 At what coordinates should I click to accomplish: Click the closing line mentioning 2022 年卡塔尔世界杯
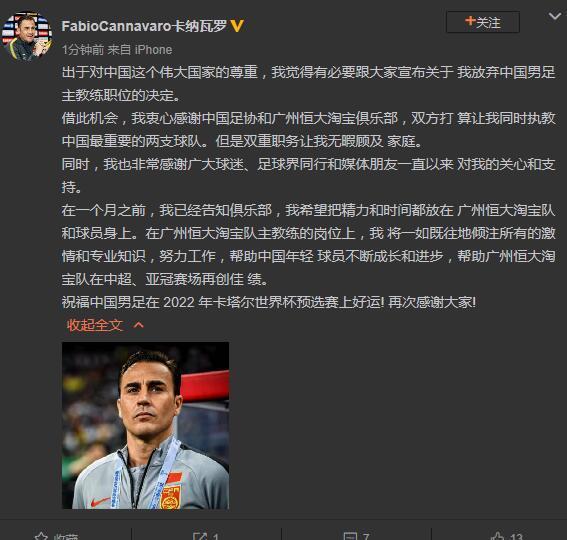tap(269, 302)
